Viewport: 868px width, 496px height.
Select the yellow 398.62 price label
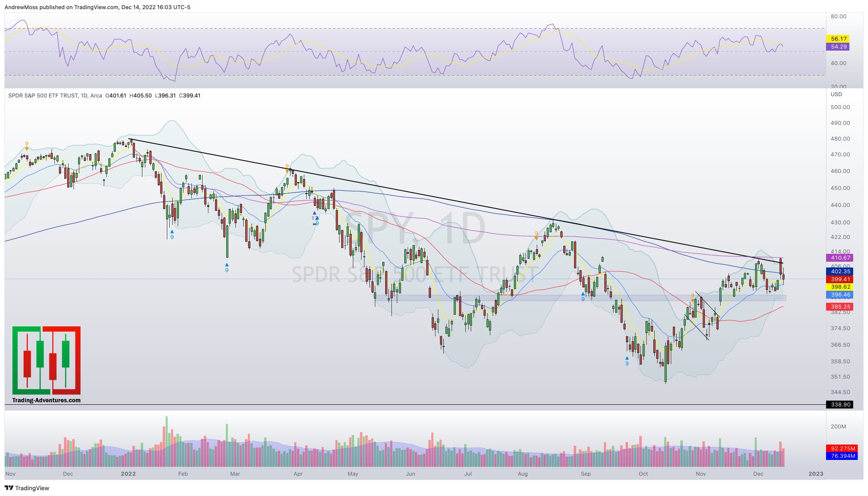click(840, 287)
